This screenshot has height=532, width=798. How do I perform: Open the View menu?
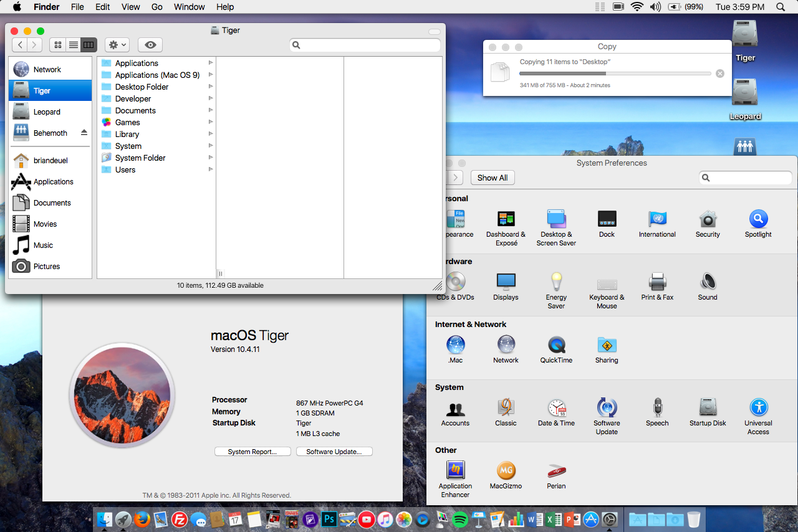tap(130, 7)
